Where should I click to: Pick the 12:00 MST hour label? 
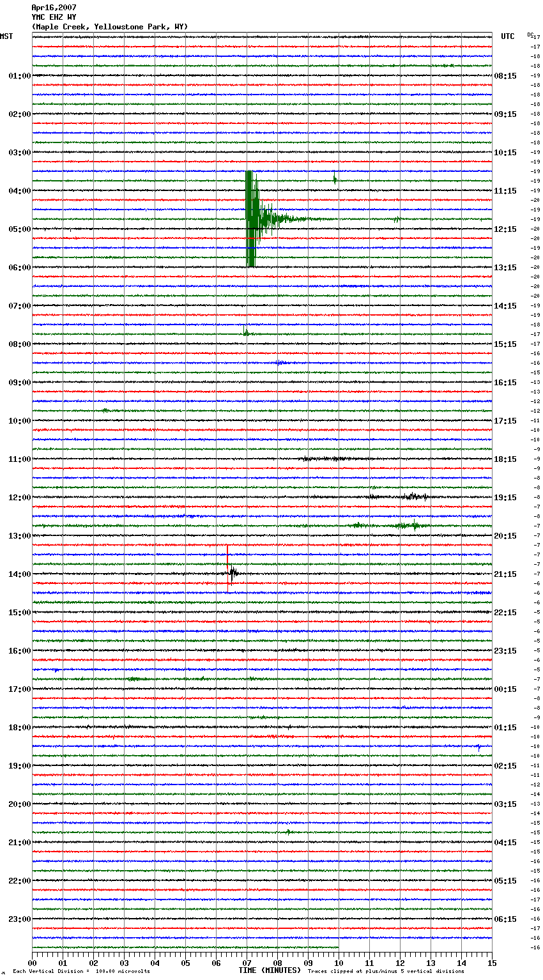click(x=20, y=498)
